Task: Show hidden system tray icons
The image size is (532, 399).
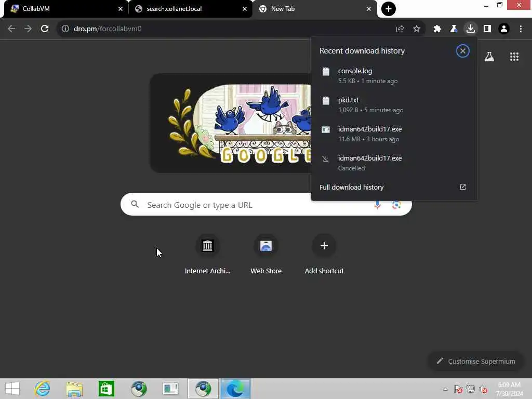Action: 445,389
